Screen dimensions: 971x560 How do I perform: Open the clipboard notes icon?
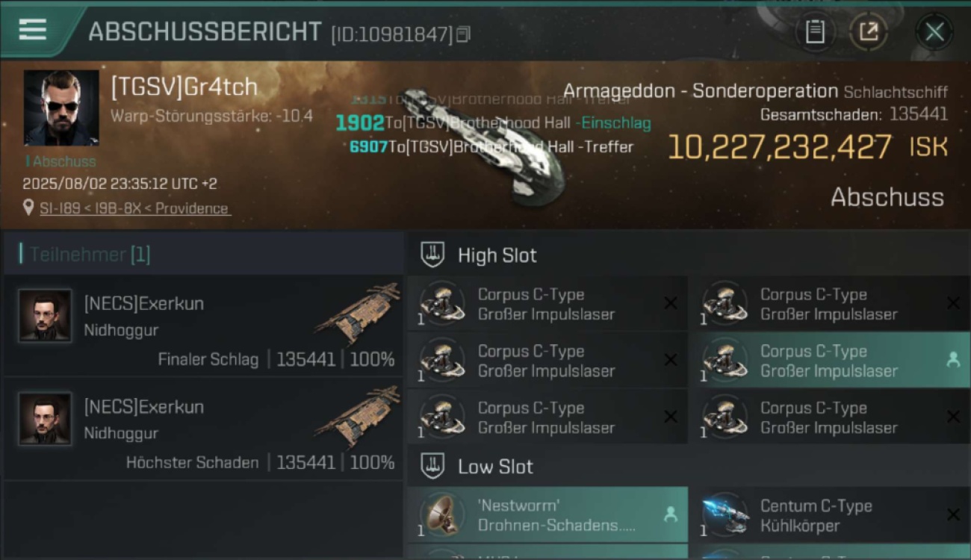click(x=815, y=32)
